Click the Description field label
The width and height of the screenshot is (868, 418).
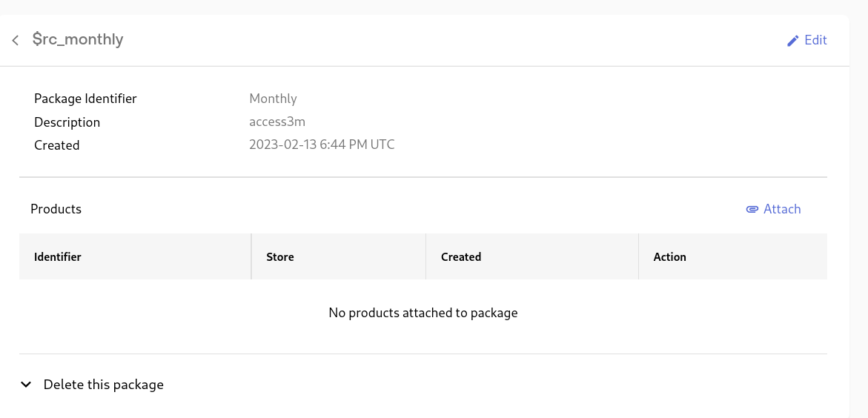coord(67,122)
